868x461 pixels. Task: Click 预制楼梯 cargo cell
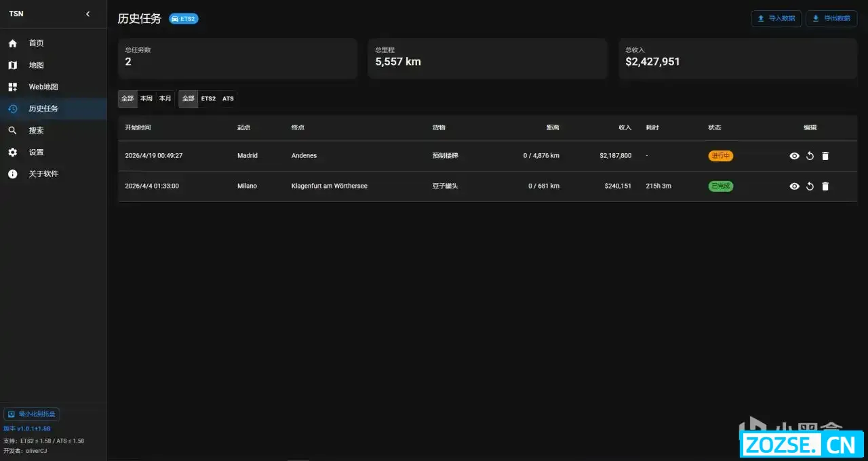pyautogui.click(x=446, y=156)
